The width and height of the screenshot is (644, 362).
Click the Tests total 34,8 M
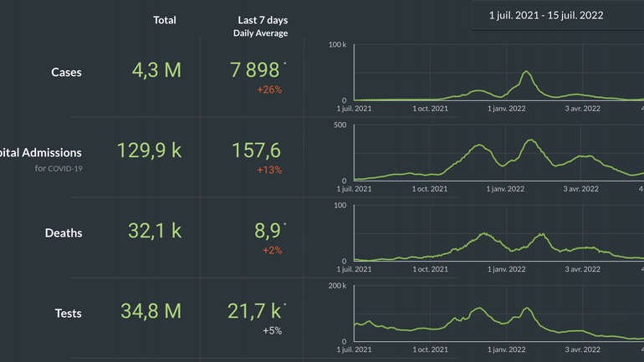click(151, 311)
